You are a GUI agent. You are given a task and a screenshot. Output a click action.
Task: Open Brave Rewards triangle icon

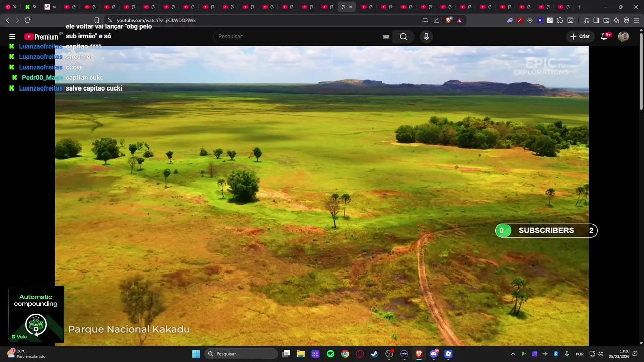[459, 20]
